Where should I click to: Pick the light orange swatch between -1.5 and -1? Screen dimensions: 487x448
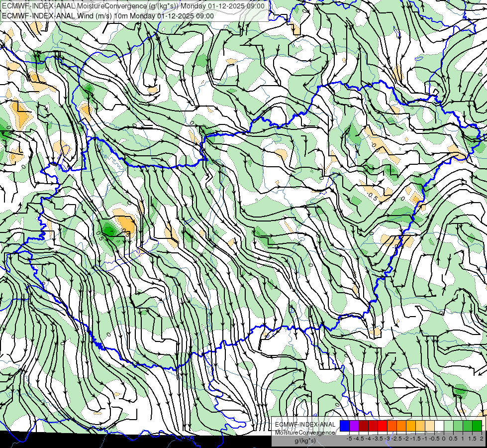pyautogui.click(x=420, y=426)
